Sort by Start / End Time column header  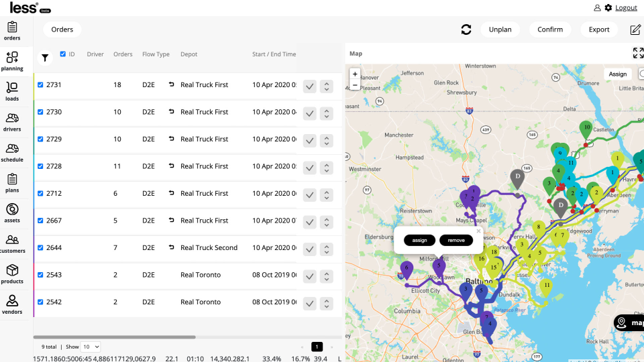pyautogui.click(x=274, y=54)
